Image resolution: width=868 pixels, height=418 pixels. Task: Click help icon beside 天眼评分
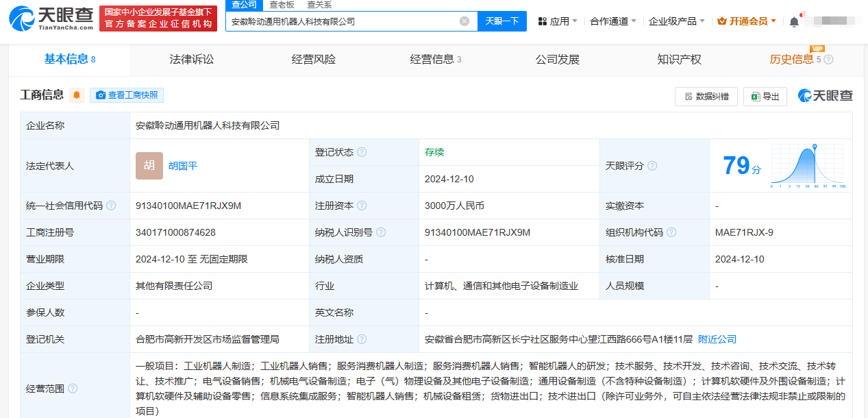pyautogui.click(x=652, y=166)
